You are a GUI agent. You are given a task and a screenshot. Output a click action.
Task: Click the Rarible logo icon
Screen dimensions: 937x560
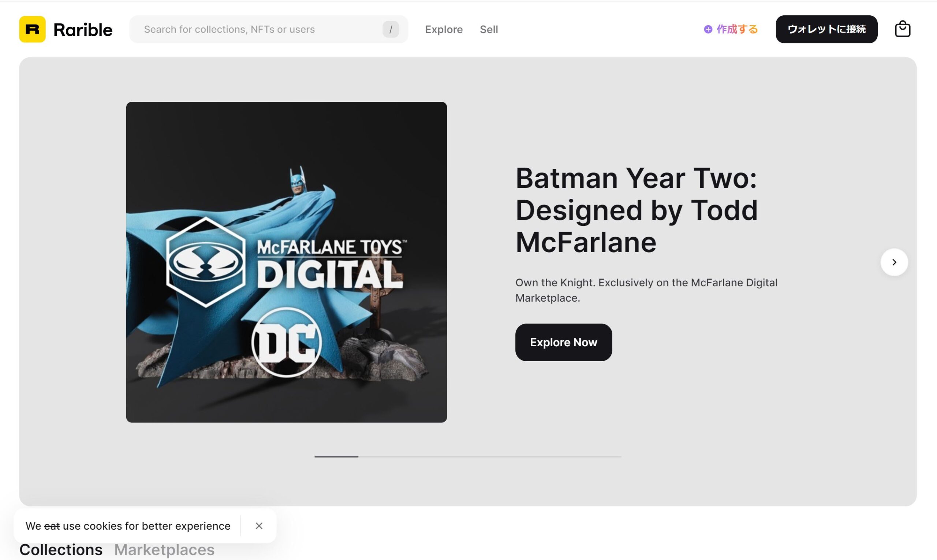[32, 29]
